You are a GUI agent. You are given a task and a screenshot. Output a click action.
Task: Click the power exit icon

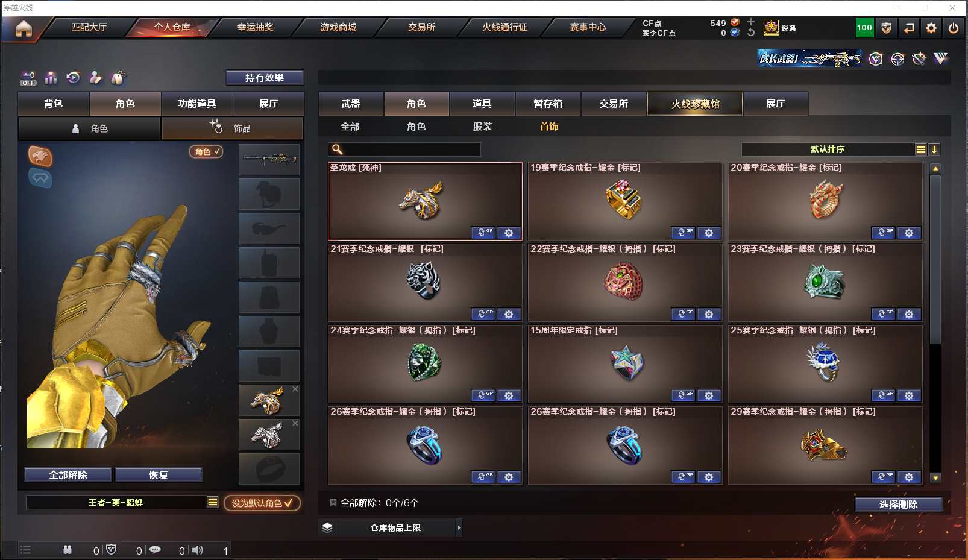point(953,28)
